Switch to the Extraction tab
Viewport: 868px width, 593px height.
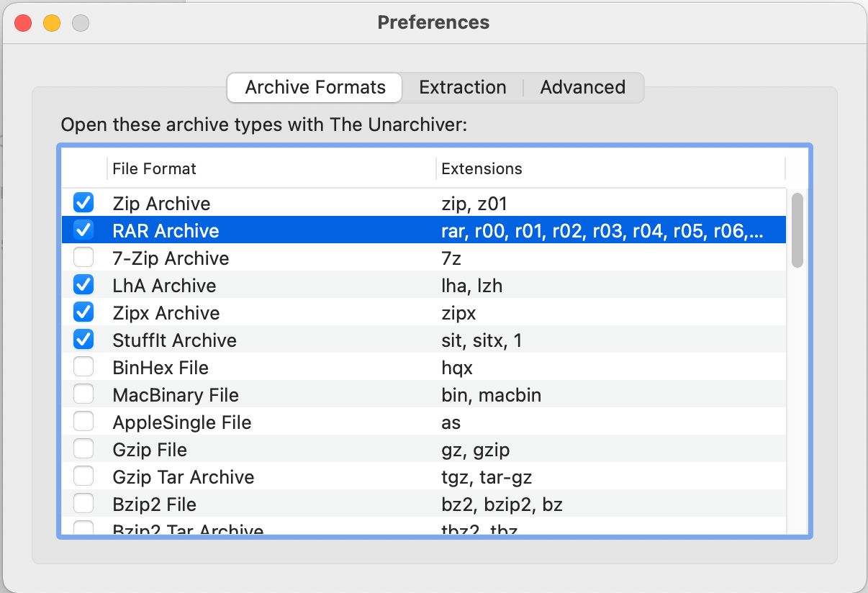(x=463, y=87)
